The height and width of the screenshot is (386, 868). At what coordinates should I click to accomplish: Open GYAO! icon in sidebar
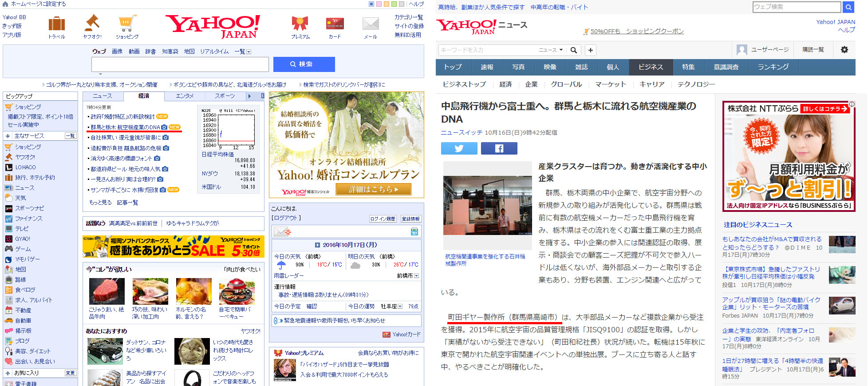[x=9, y=239]
